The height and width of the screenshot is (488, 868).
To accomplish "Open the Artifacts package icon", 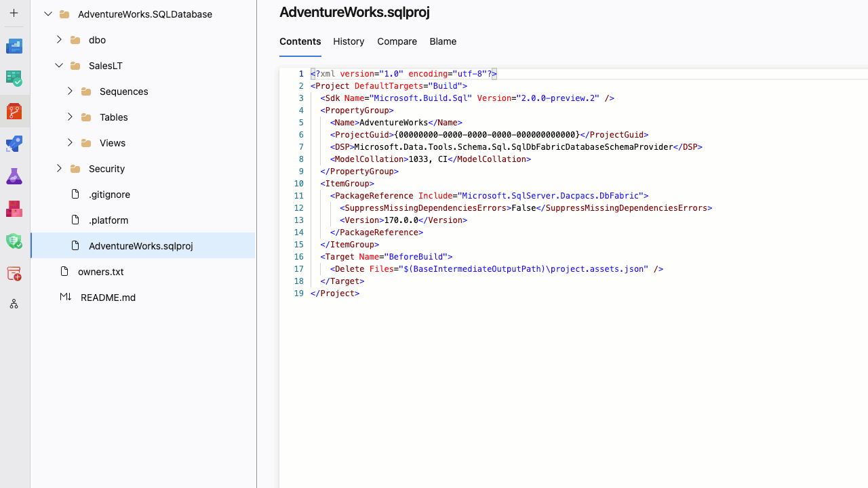I will click(x=14, y=209).
